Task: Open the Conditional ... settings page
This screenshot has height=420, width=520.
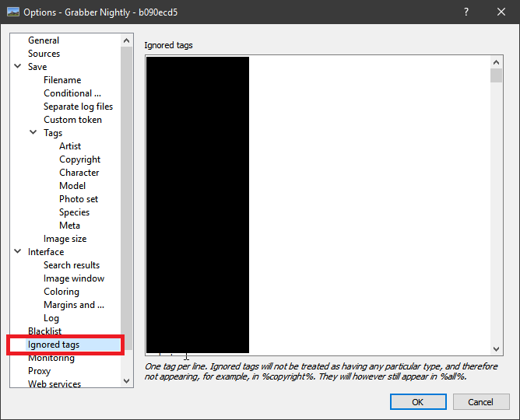Action: (72, 93)
